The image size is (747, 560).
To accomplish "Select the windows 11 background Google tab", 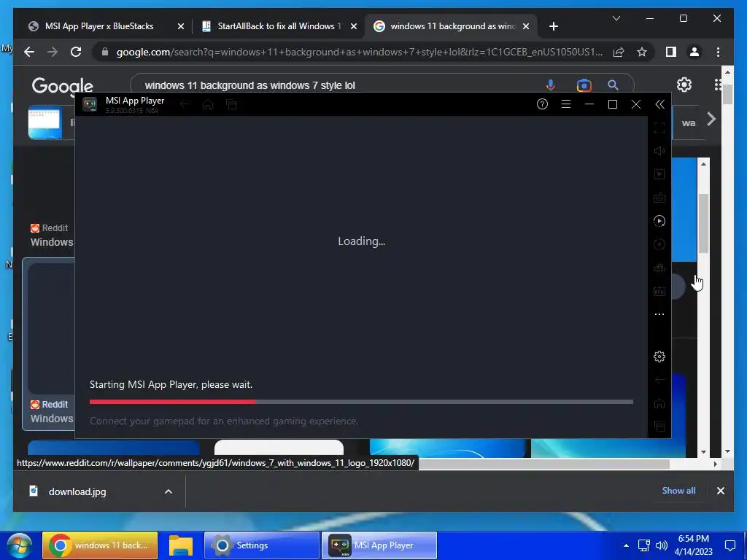I will pyautogui.click(x=452, y=26).
